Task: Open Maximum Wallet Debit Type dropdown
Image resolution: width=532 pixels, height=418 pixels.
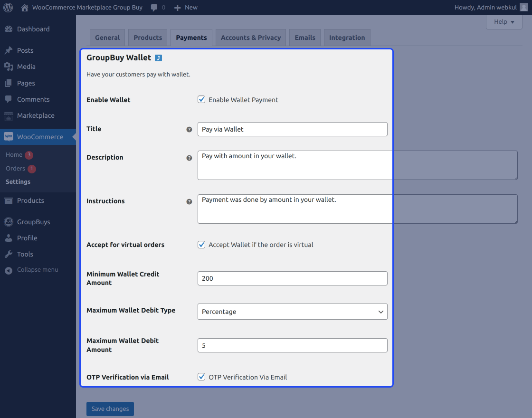Action: coord(293,312)
